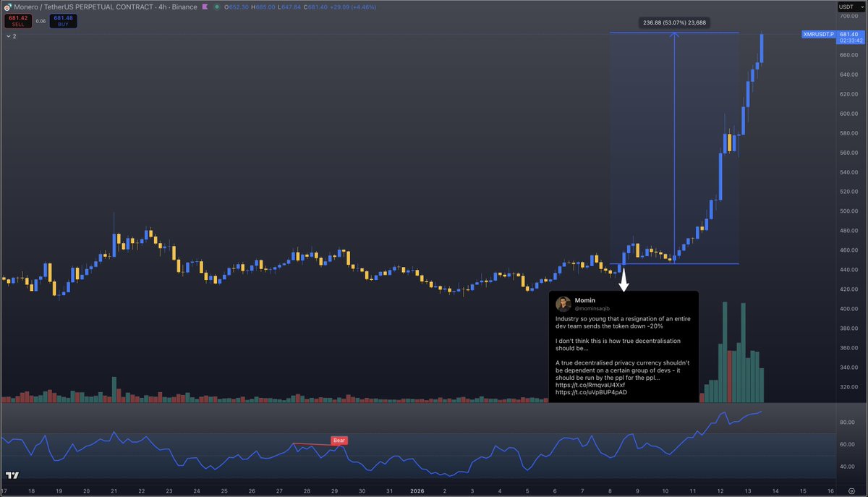The width and height of the screenshot is (868, 497).
Task: Click the TradingView logo icon
Action: 12,477
